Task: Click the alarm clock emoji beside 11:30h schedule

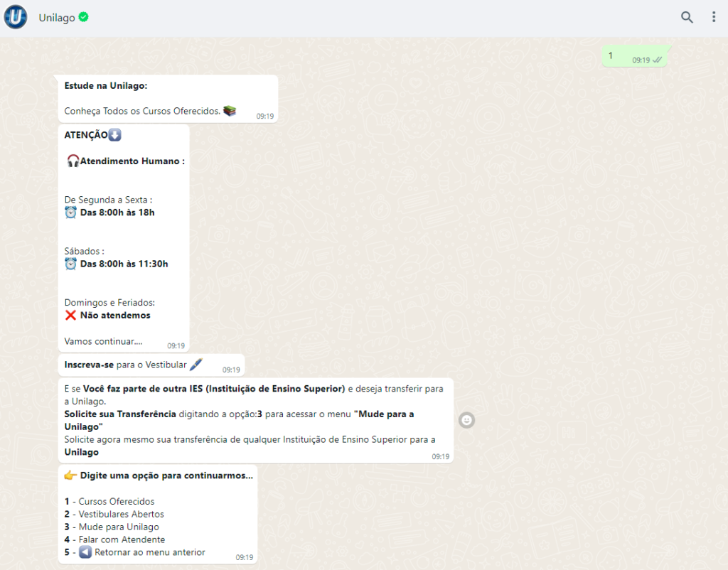Action: click(70, 264)
